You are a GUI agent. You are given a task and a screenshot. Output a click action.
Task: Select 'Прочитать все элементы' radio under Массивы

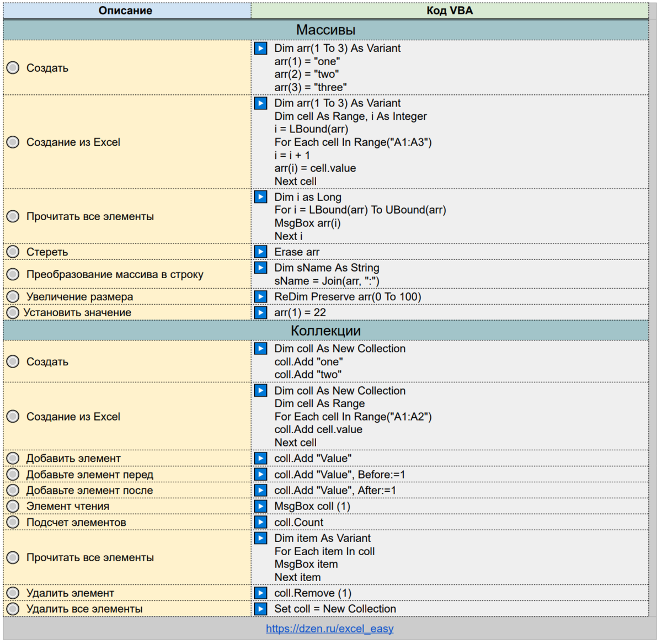(13, 216)
